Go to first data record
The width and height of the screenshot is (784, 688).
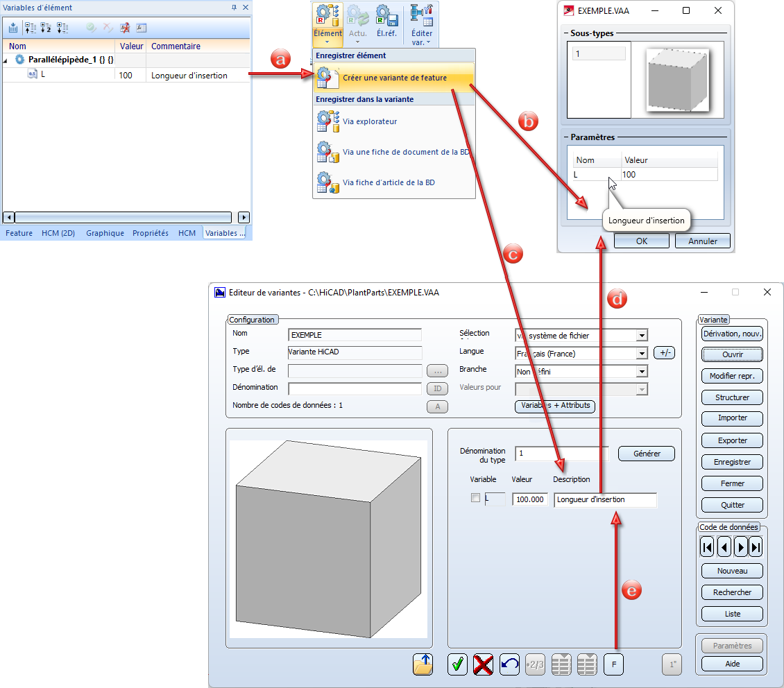pos(707,547)
